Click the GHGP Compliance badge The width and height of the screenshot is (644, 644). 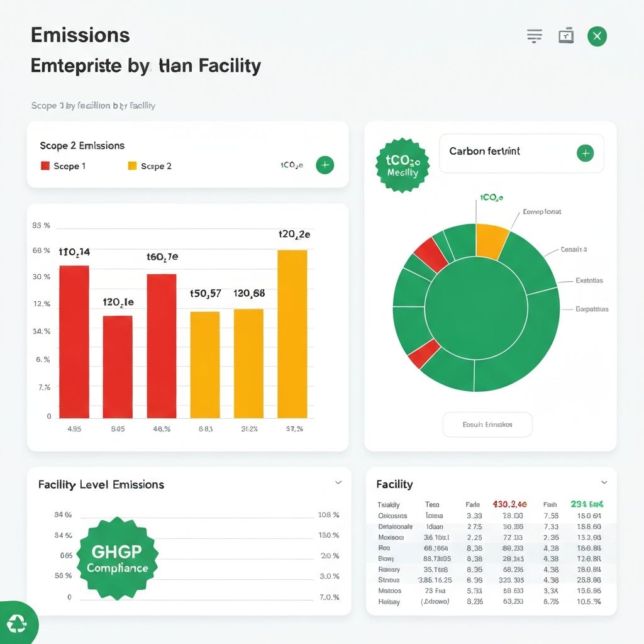click(x=117, y=558)
